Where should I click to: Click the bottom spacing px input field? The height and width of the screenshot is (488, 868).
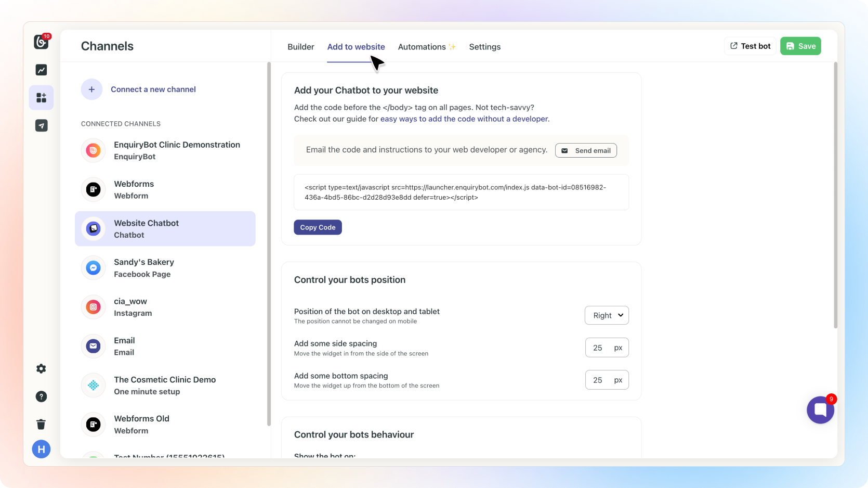pyautogui.click(x=598, y=380)
